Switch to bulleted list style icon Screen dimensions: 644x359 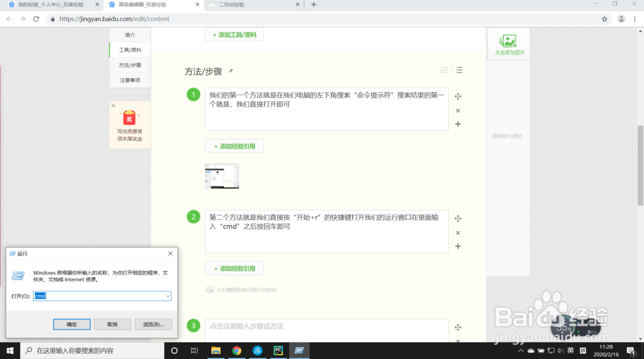[459, 70]
